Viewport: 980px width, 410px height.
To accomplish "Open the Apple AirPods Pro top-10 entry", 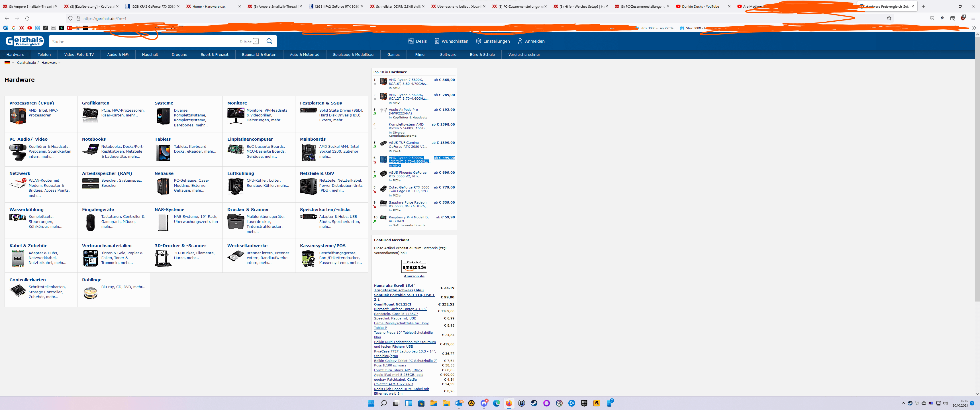I will [403, 111].
